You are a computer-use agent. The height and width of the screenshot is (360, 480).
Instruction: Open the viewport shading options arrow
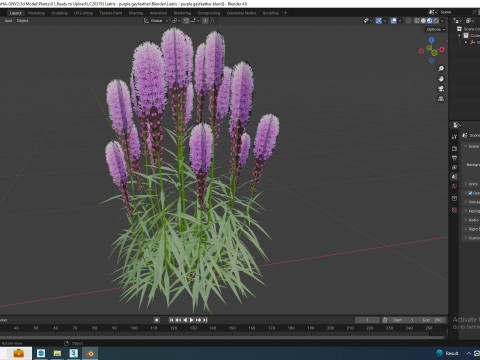443,21
